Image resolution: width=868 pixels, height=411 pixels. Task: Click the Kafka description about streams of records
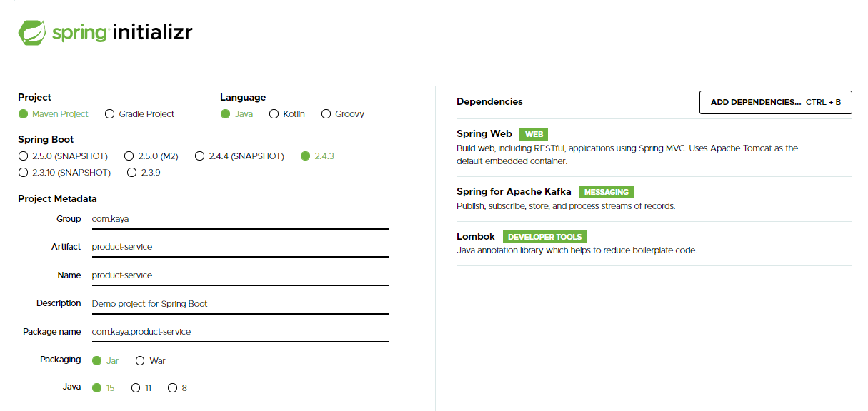566,206
